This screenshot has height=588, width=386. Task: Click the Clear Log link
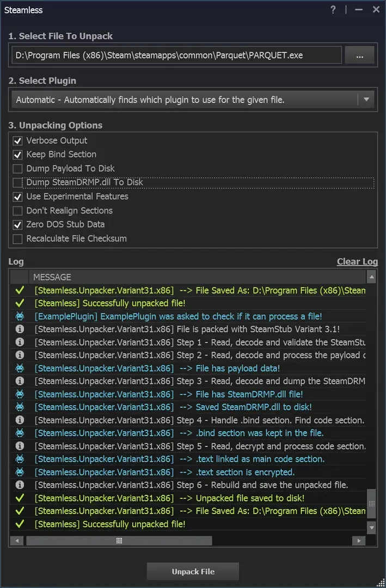(x=357, y=261)
